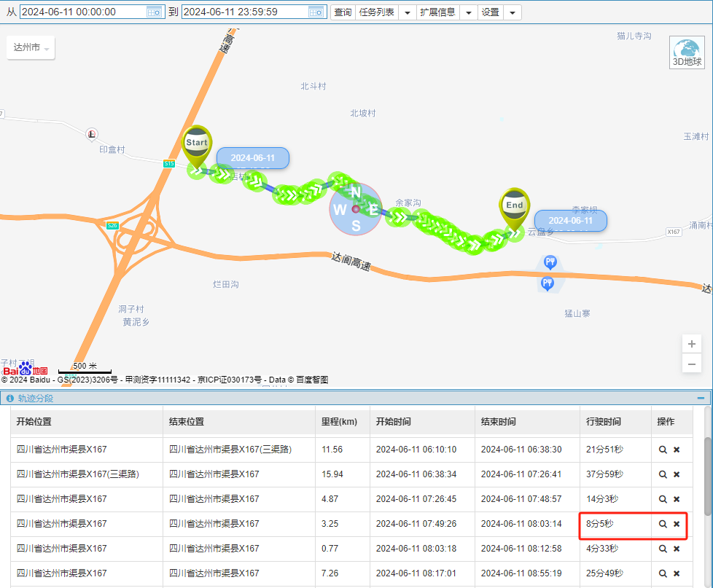The width and height of the screenshot is (713, 588).
Task: Click the End marker on map
Action: click(515, 208)
